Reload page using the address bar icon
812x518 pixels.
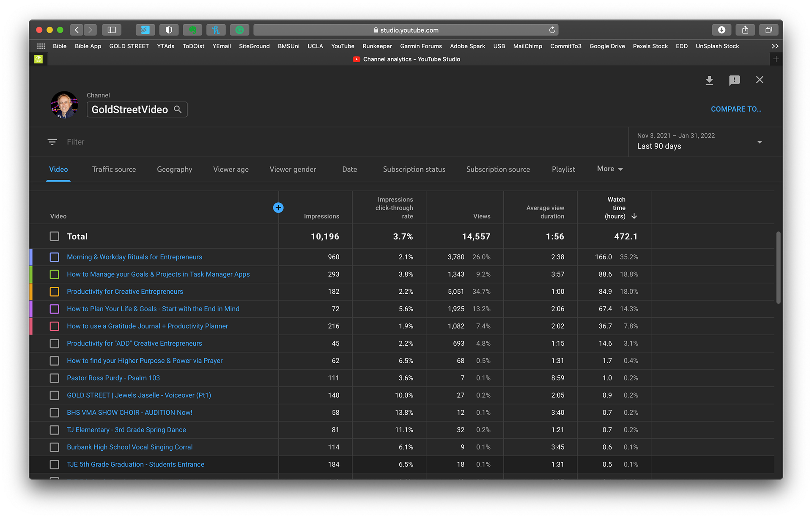click(552, 30)
